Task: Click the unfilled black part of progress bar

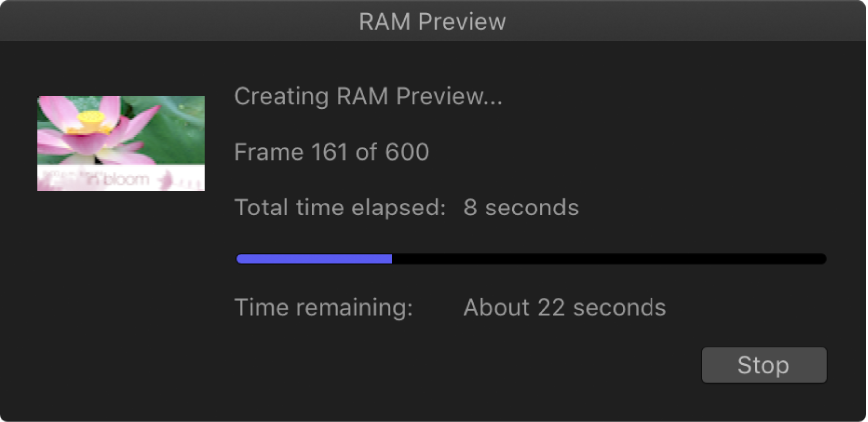Action: point(609,259)
